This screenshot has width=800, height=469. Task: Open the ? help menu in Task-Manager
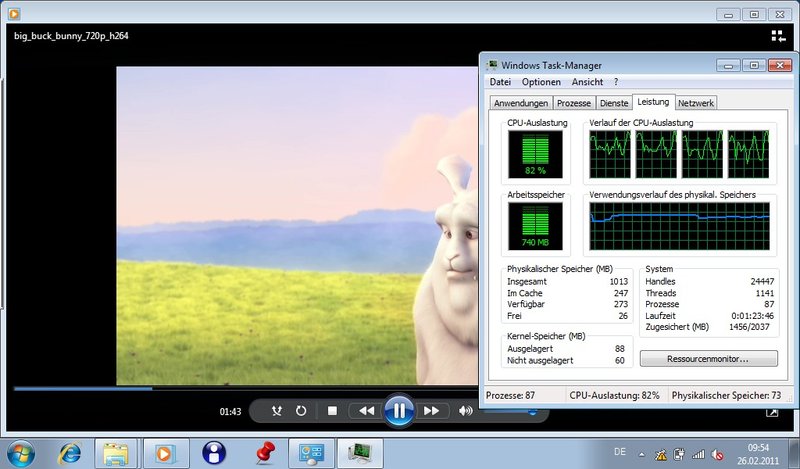616,82
